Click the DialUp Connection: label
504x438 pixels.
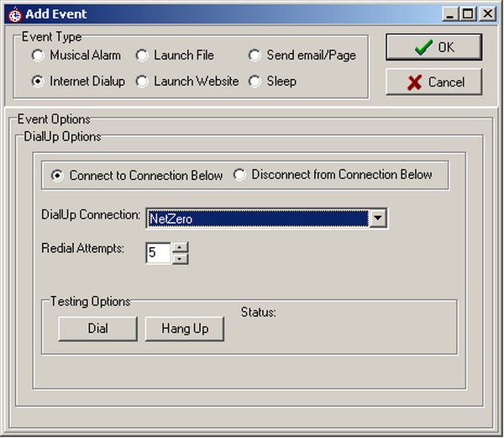click(x=91, y=214)
